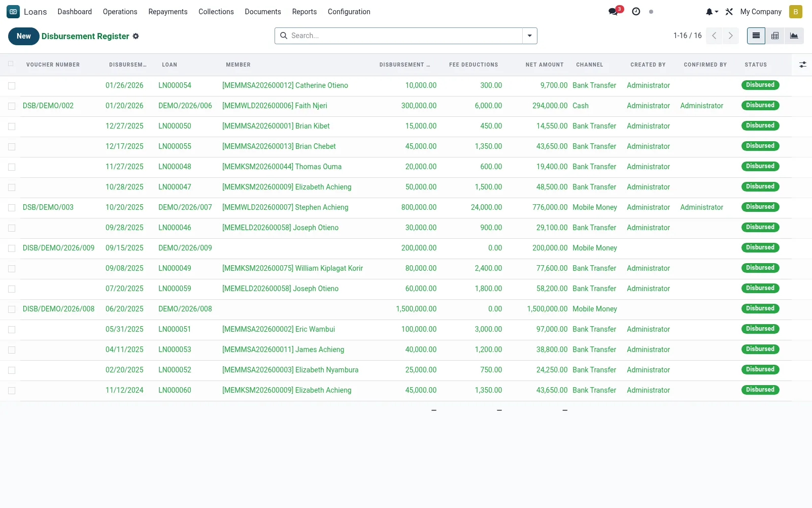
Task: Click member James Achieng cell
Action: pyautogui.click(x=283, y=350)
